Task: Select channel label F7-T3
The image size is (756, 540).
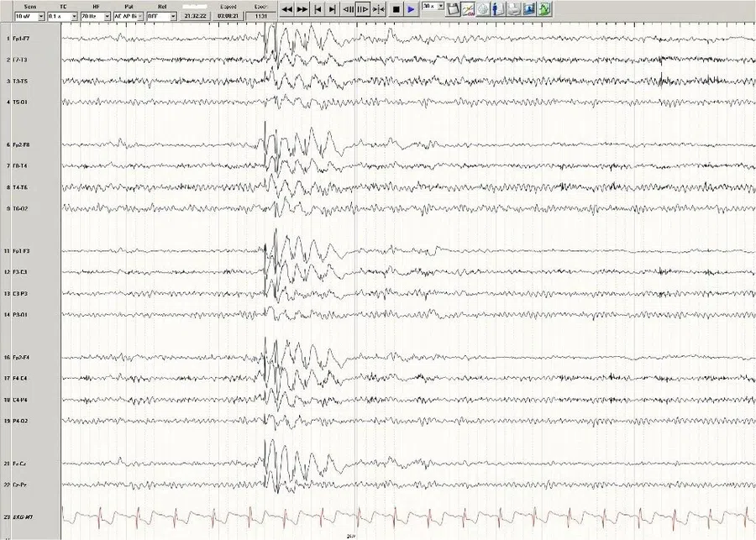Action: tap(20, 60)
